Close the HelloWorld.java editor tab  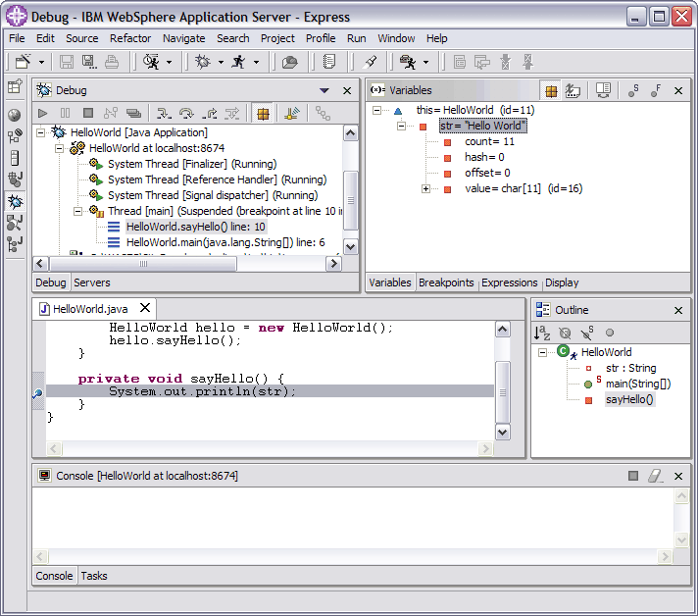point(145,308)
